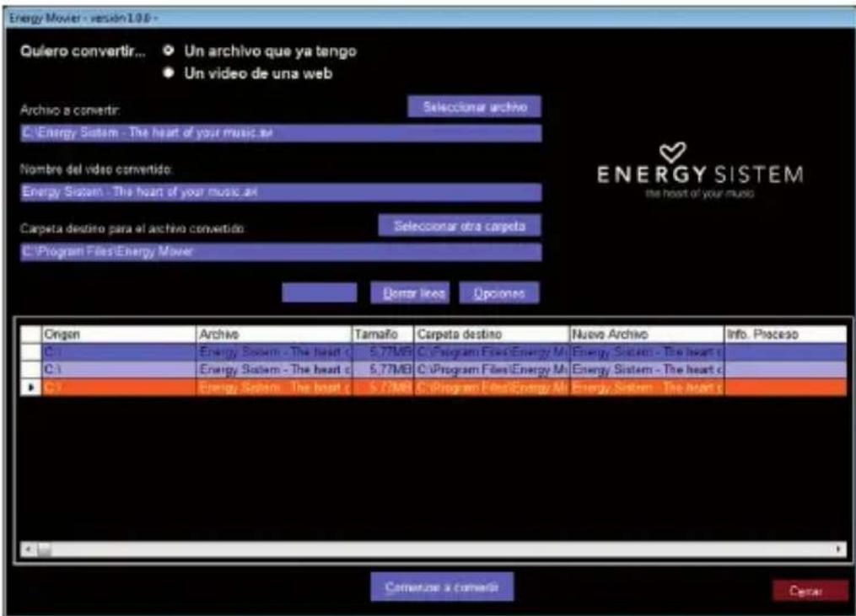Click the 'Info. Proceso' column header
The width and height of the screenshot is (856, 616).
point(785,334)
